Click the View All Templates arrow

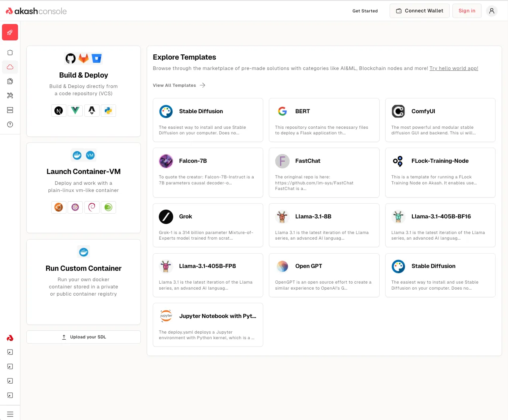tap(202, 85)
